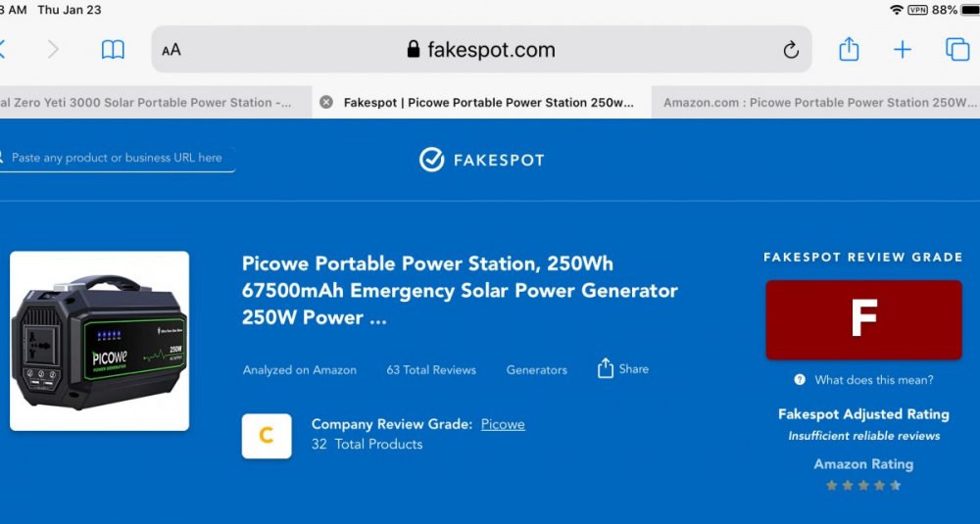The image size is (980, 524).
Task: Click the Picowe company link
Action: (x=503, y=424)
